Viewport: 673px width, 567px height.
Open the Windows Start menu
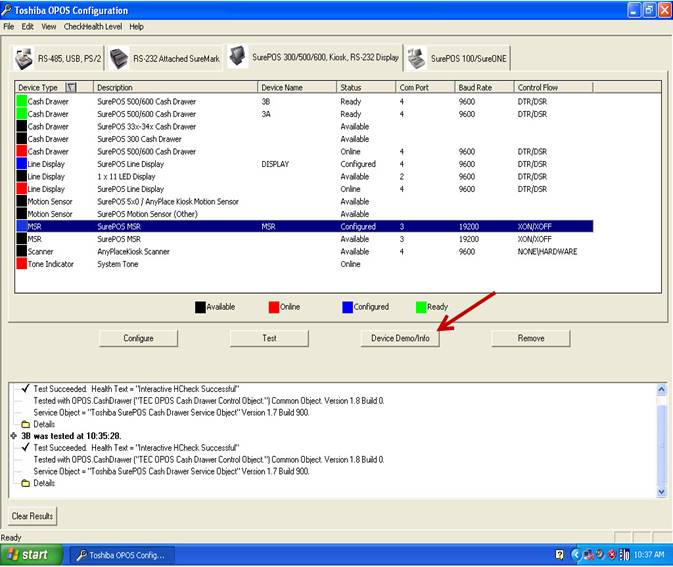[x=29, y=554]
